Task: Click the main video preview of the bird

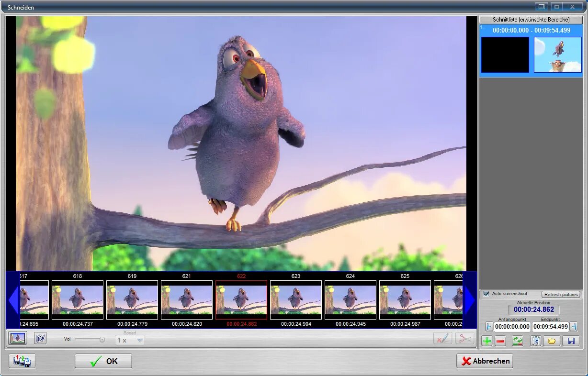Action: click(x=241, y=144)
